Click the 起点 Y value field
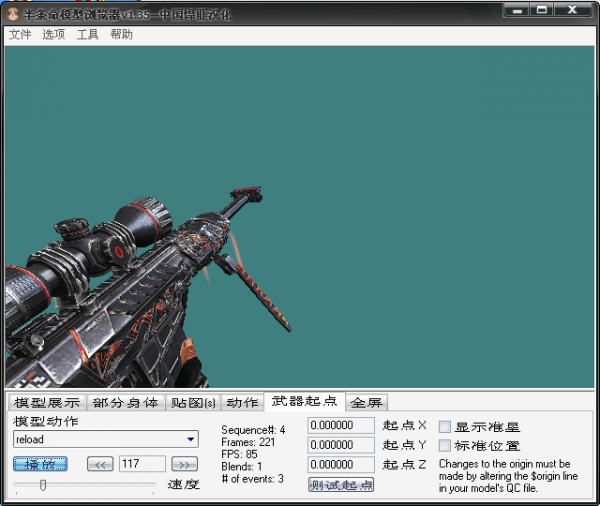This screenshot has width=600, height=506. point(341,445)
